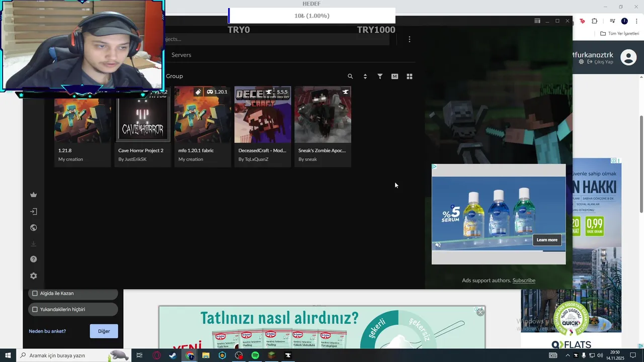
Task: Open Sneak's Zombie Apocalypse modpack card
Action: click(323, 127)
